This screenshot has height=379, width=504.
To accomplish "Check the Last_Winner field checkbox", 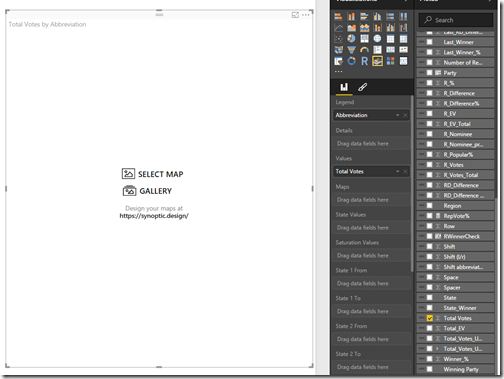I will pos(430,42).
